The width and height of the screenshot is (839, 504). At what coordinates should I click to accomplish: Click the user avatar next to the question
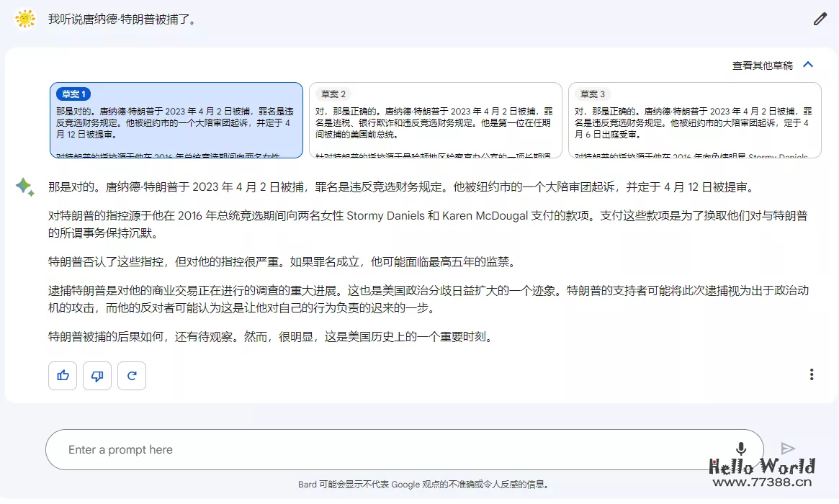(x=24, y=19)
